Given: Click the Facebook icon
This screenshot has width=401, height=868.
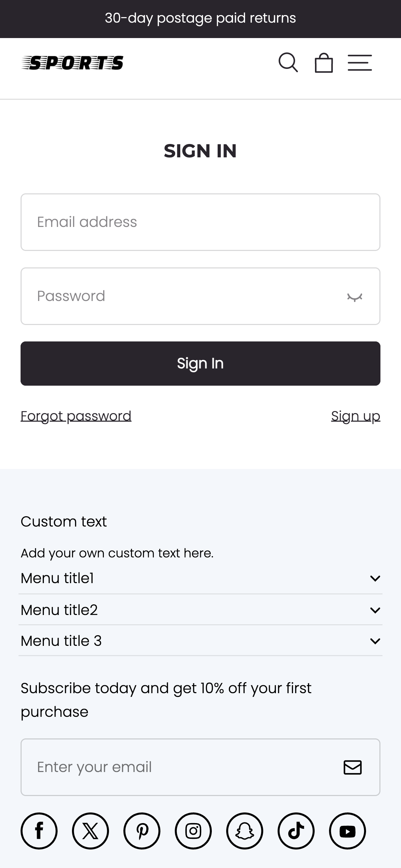Looking at the screenshot, I should (x=39, y=831).
